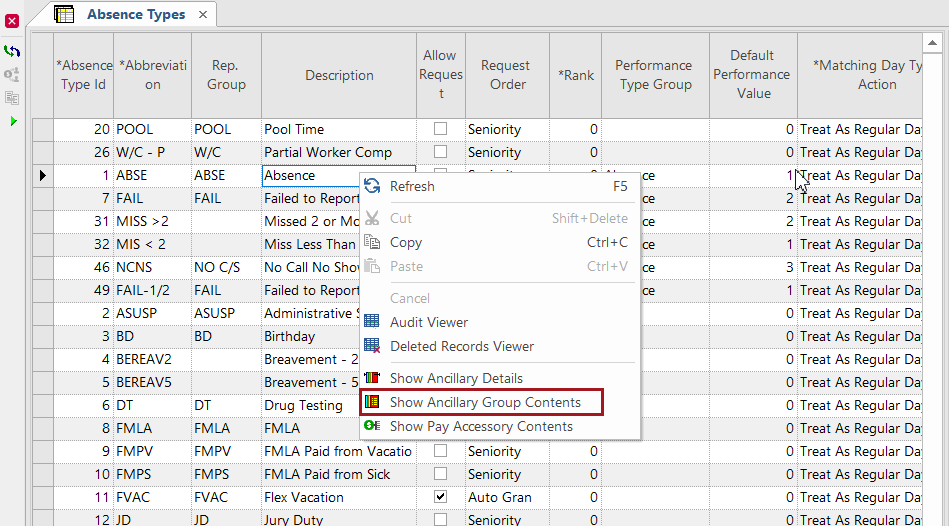Click the Absence description edit cell

click(x=338, y=176)
